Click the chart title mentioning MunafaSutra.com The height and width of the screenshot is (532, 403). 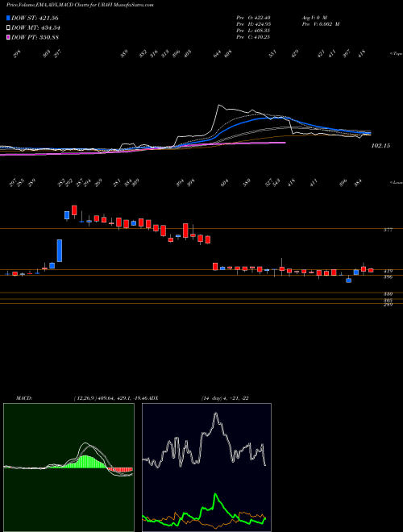click(80, 5)
